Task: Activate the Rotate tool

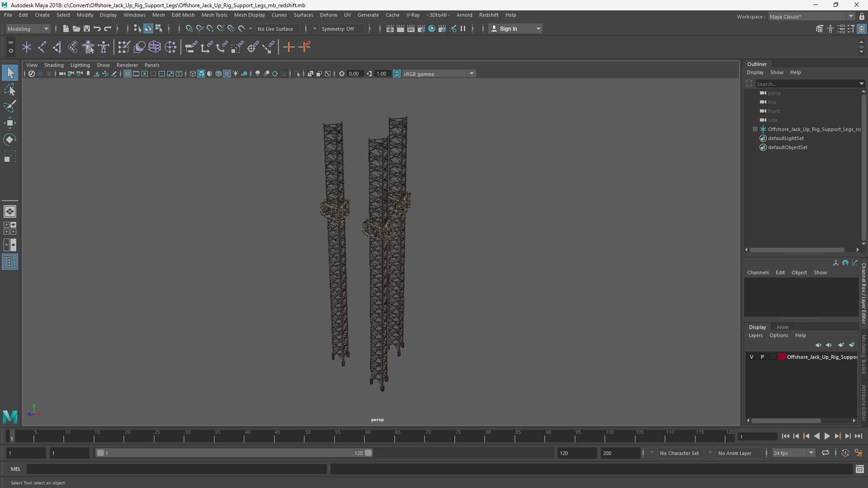Action: pyautogui.click(x=10, y=140)
